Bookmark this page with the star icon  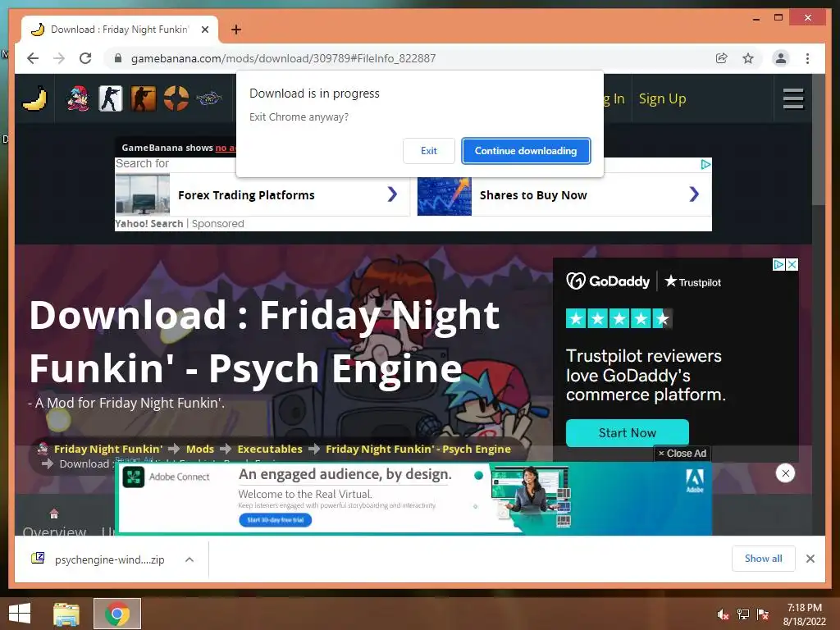pos(748,58)
